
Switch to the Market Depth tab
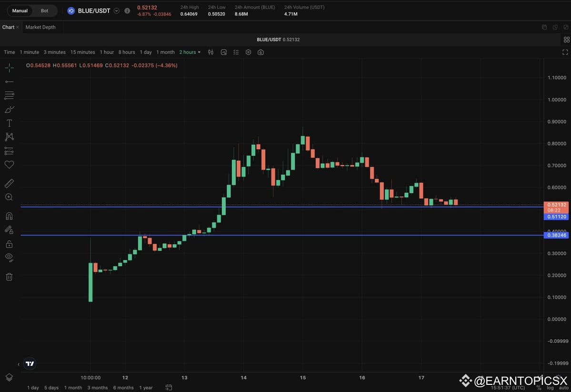pyautogui.click(x=41, y=27)
